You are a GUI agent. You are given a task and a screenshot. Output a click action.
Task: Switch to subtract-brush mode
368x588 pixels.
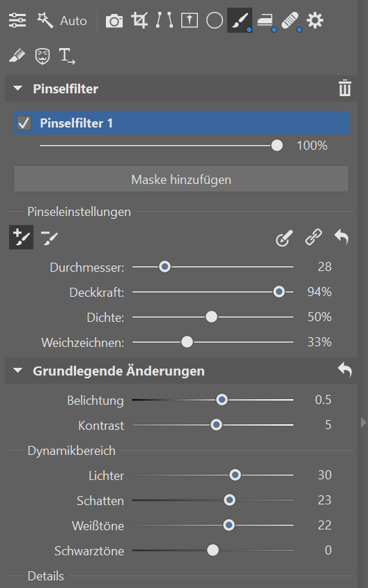(x=49, y=238)
